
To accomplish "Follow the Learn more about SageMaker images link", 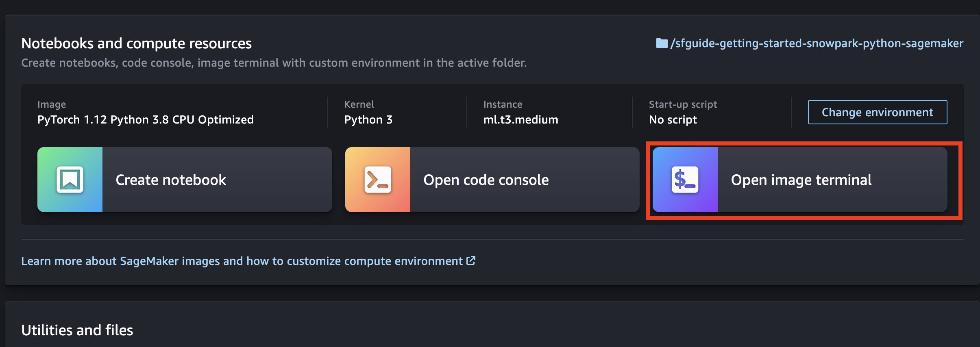I will click(x=242, y=261).
